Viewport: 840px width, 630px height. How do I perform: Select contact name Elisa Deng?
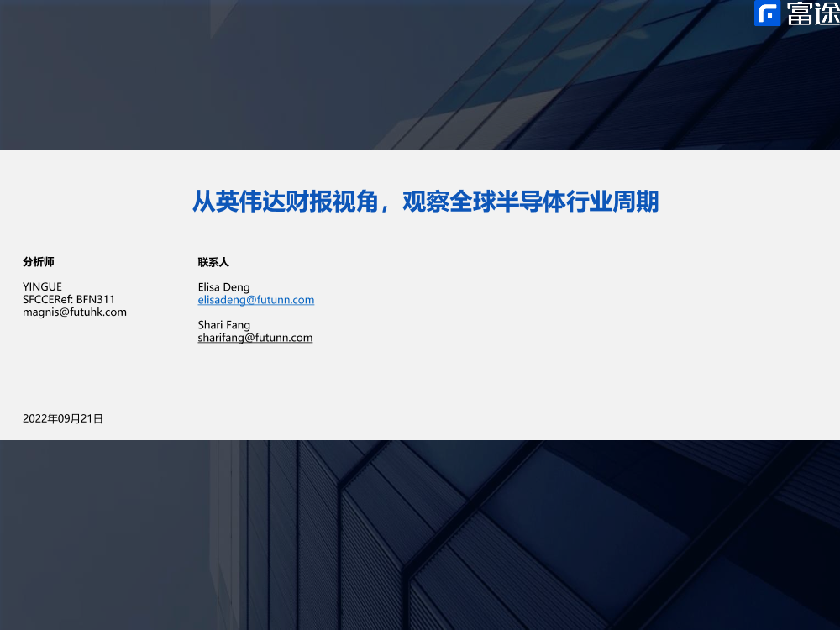pyautogui.click(x=224, y=287)
